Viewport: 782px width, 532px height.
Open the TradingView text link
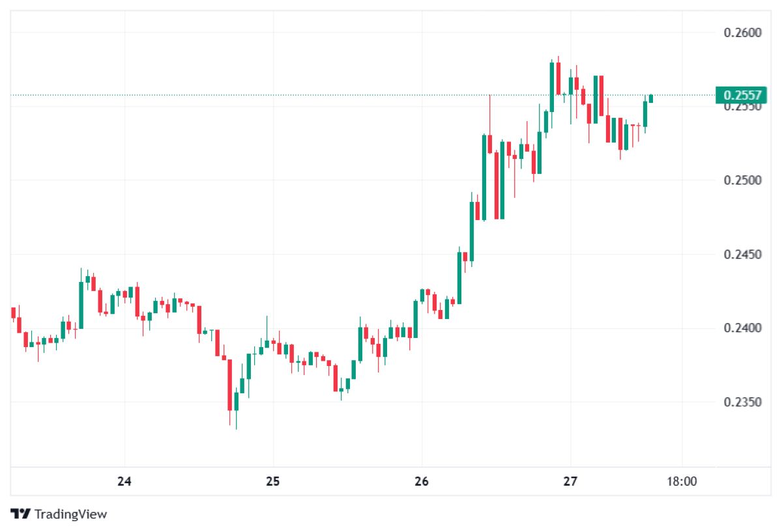pyautogui.click(x=70, y=514)
